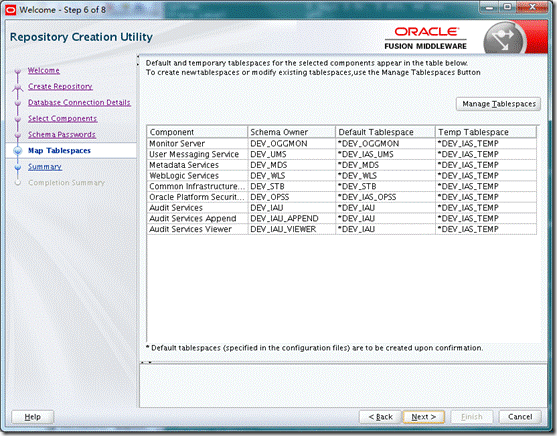Select the WebLogic Services component row
Screen dimensions: 557x436
click(342, 176)
